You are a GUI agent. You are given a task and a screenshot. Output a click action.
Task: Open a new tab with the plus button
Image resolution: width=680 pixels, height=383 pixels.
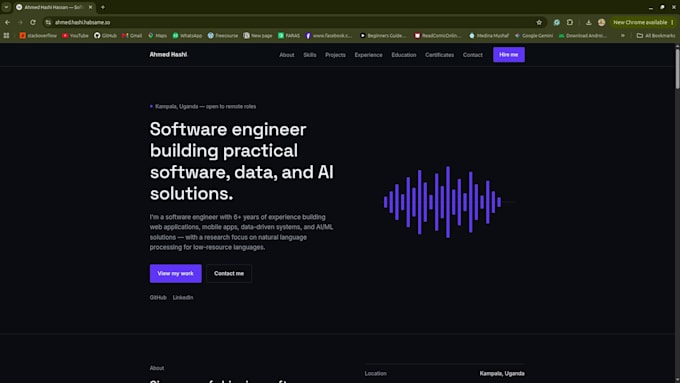(x=103, y=7)
